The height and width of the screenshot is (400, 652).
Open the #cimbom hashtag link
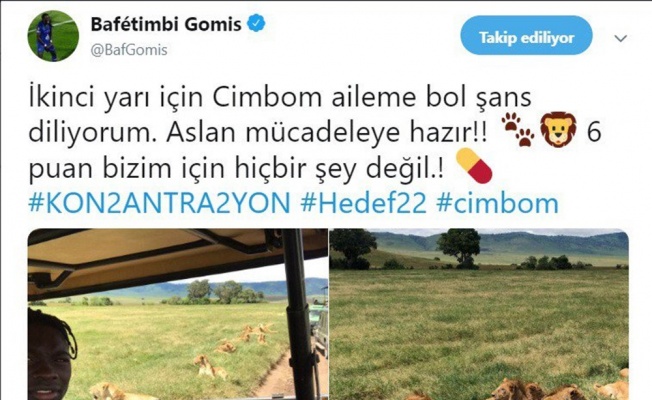pyautogui.click(x=497, y=203)
